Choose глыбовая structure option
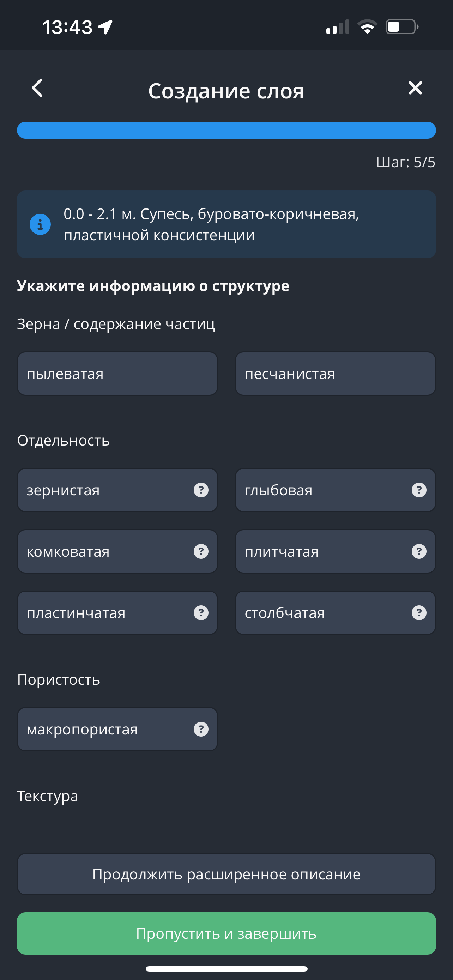453x980 pixels. [x=320, y=490]
